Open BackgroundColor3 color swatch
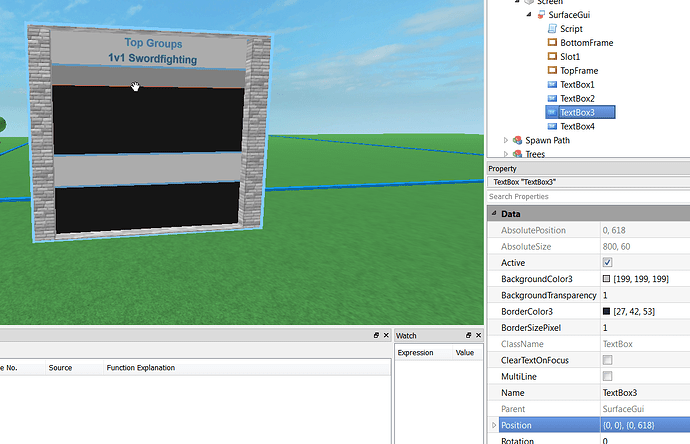Image resolution: width=690 pixels, height=444 pixels. click(x=606, y=279)
